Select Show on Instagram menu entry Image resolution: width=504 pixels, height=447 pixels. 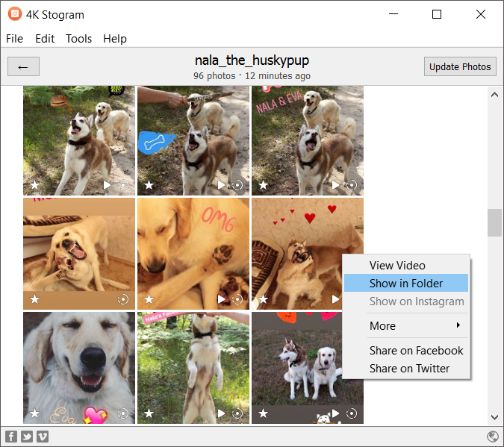point(406,301)
